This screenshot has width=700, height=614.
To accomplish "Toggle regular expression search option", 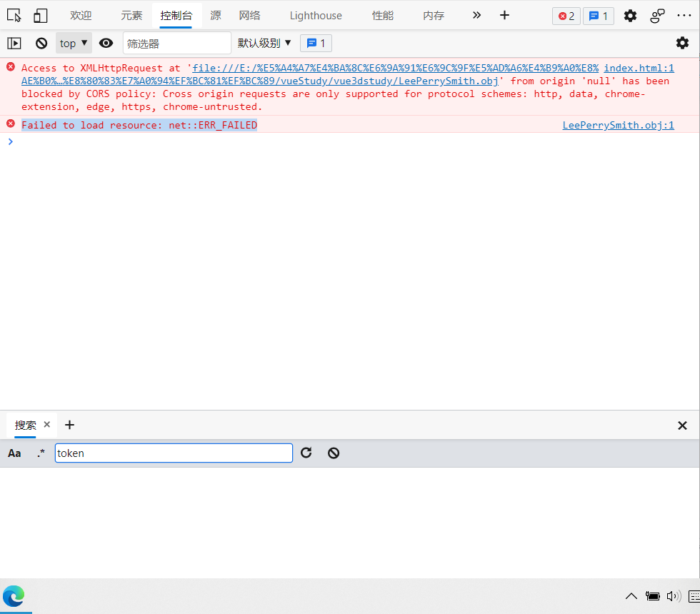I will (x=41, y=453).
